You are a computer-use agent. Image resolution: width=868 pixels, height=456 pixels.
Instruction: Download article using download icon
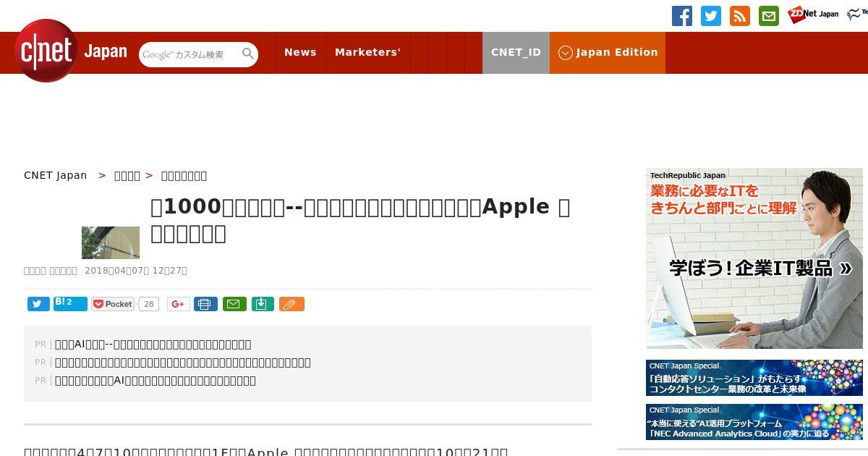pos(263,304)
